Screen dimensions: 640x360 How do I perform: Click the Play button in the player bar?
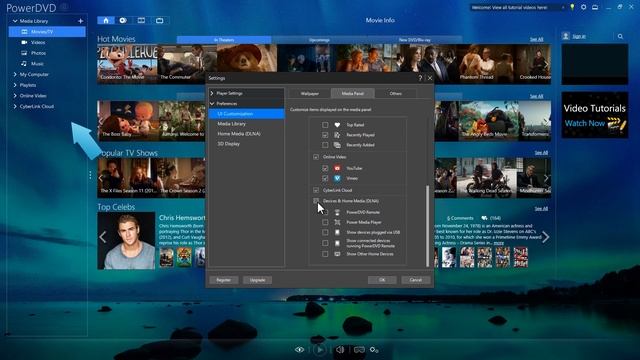[320, 350]
